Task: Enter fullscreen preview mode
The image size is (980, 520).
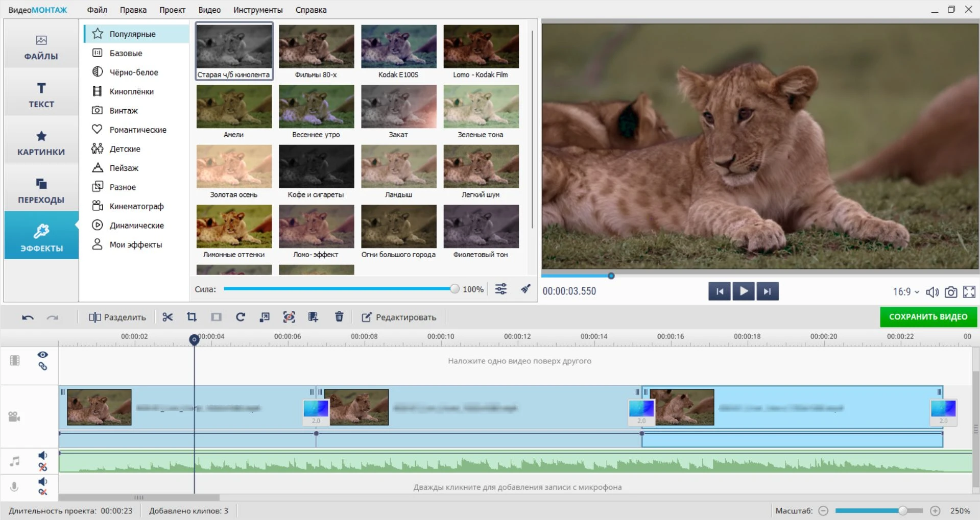Action: click(x=969, y=292)
